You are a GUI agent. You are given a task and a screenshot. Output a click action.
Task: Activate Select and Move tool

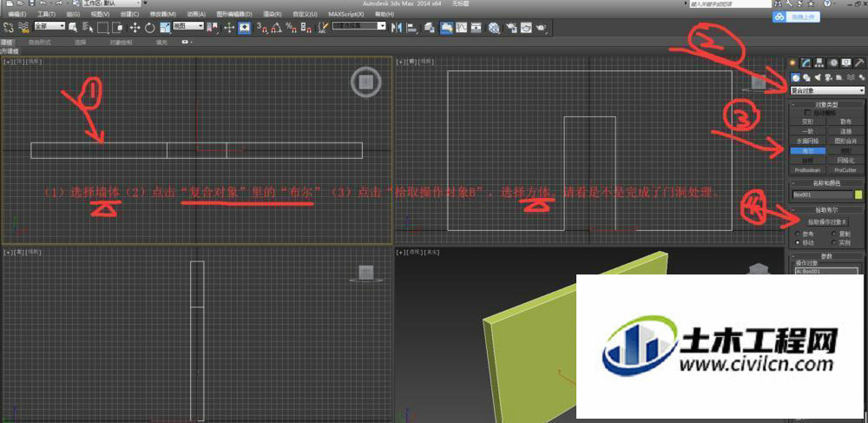pyautogui.click(x=135, y=27)
